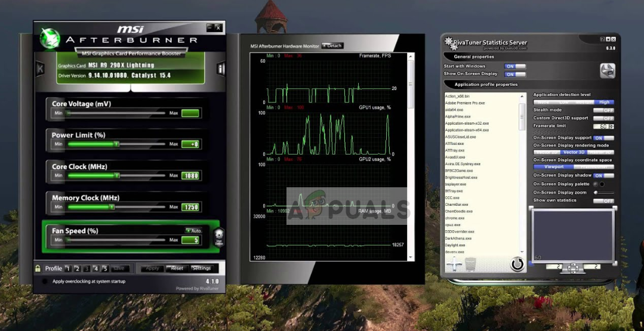
Task: Click the Save profile button
Action: click(119, 268)
